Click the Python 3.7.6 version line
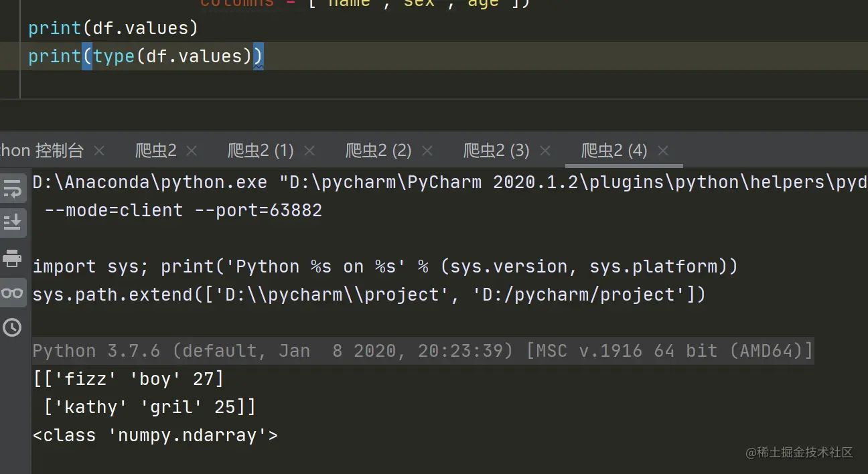The width and height of the screenshot is (868, 474). pyautogui.click(x=423, y=351)
